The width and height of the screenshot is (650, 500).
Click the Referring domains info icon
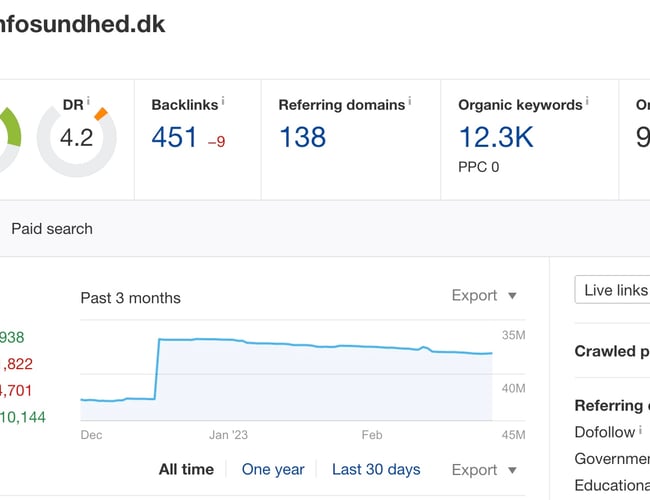point(410,101)
